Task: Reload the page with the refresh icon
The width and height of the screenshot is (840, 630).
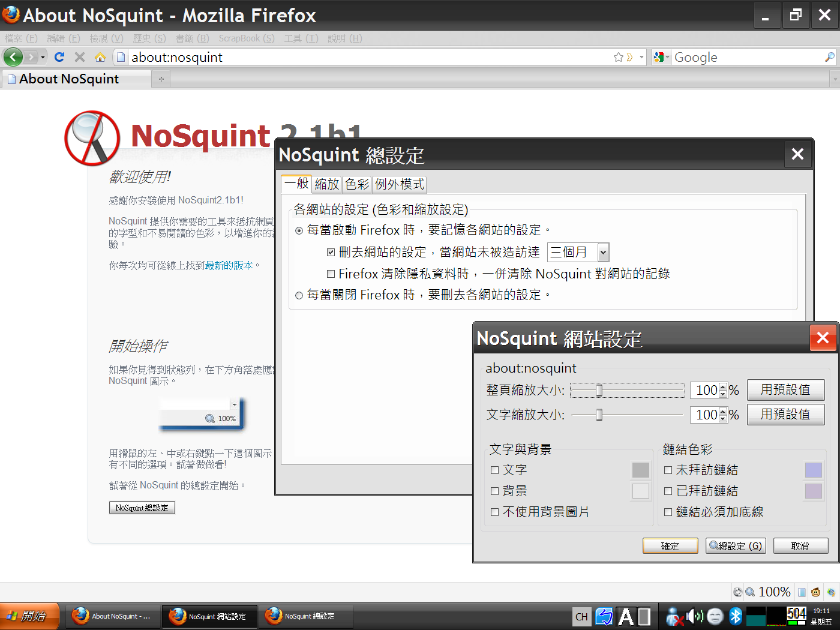Action: click(x=59, y=57)
